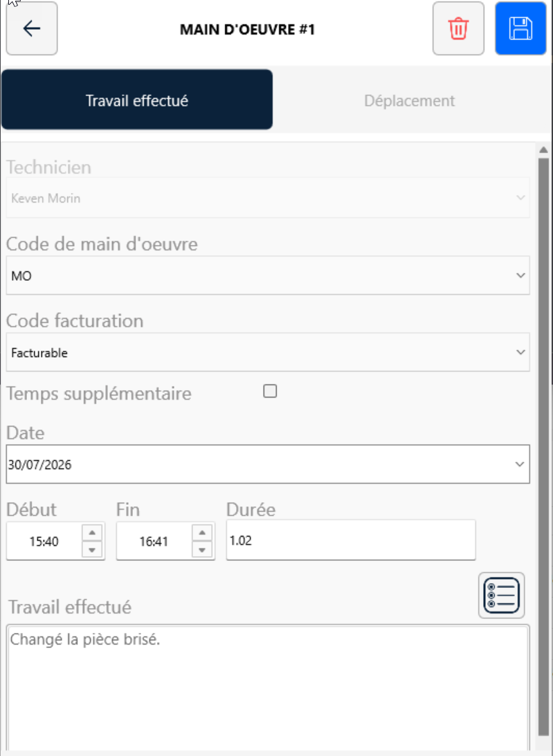Open the Code facturation dropdown
The height and width of the screenshot is (756, 553).
268,353
